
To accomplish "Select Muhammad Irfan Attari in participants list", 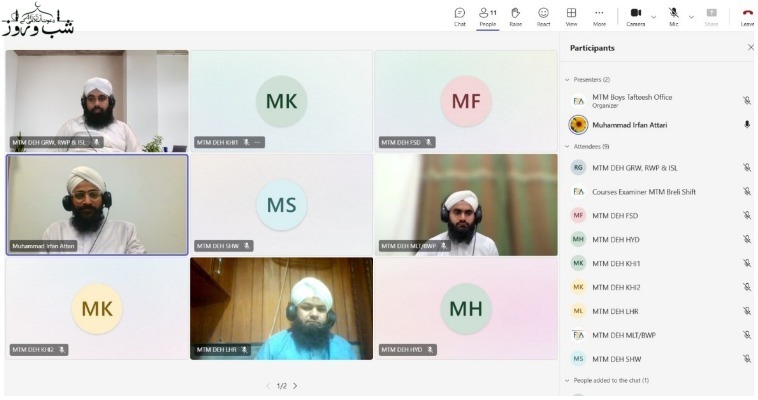I will (x=630, y=125).
